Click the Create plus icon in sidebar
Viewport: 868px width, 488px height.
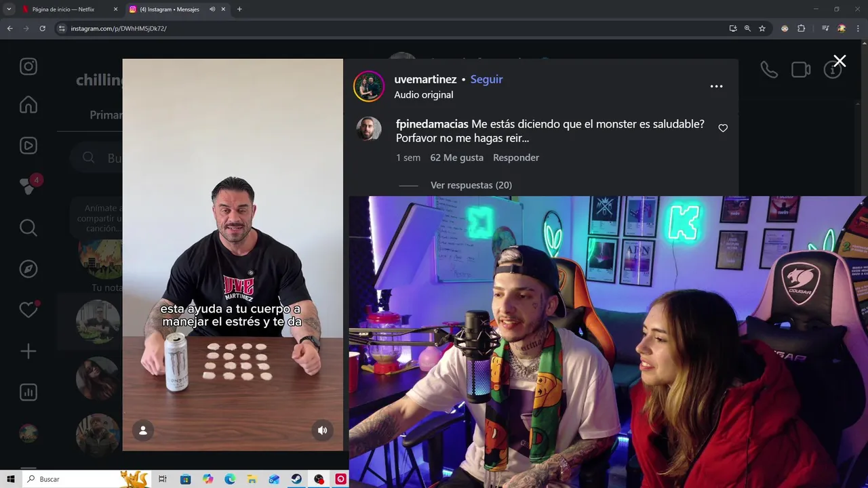(28, 351)
